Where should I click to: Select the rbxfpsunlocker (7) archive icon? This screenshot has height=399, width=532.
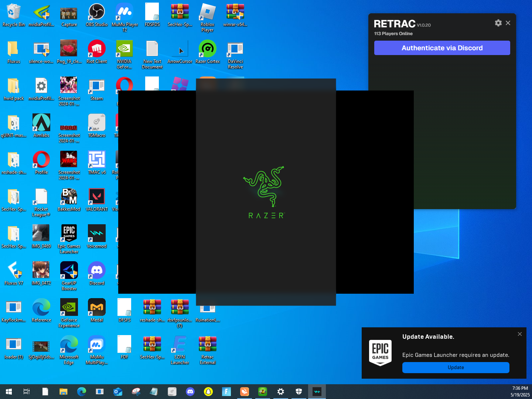tap(180, 313)
